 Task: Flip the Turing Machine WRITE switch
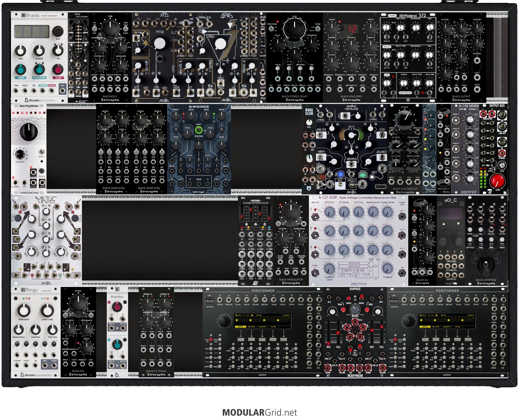(x=42, y=151)
